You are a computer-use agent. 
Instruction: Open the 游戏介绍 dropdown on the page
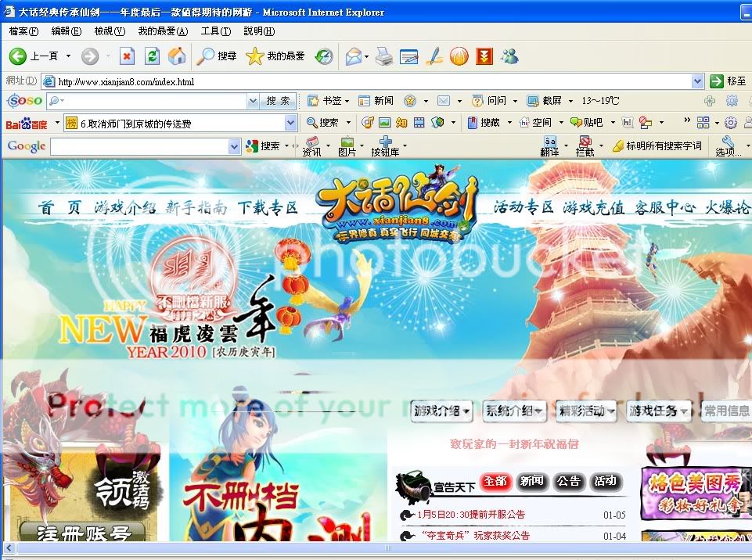point(443,411)
